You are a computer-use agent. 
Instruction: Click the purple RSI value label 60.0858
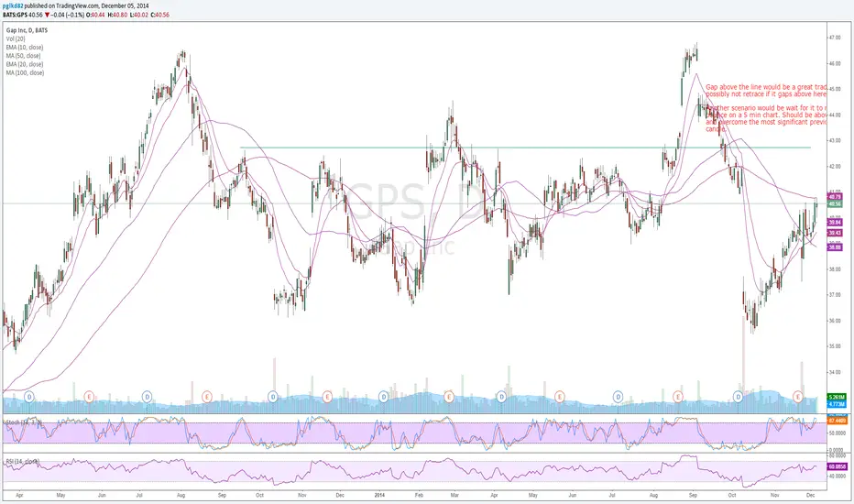(838, 466)
